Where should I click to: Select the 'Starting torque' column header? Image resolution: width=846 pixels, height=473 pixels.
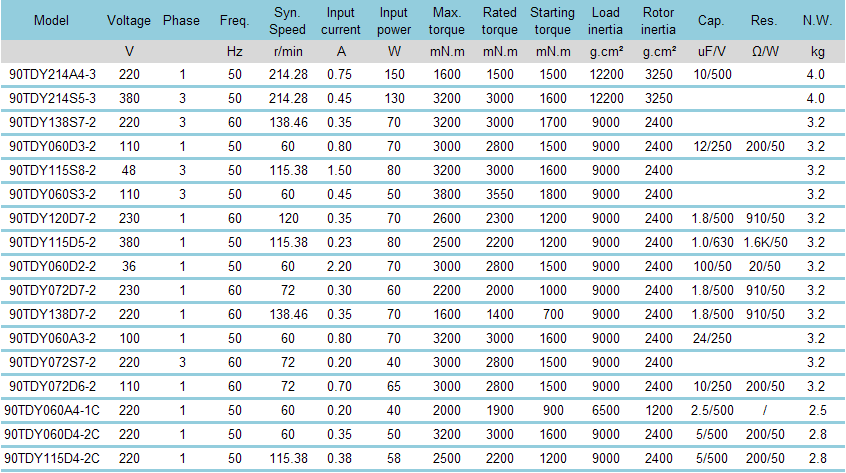click(552, 21)
